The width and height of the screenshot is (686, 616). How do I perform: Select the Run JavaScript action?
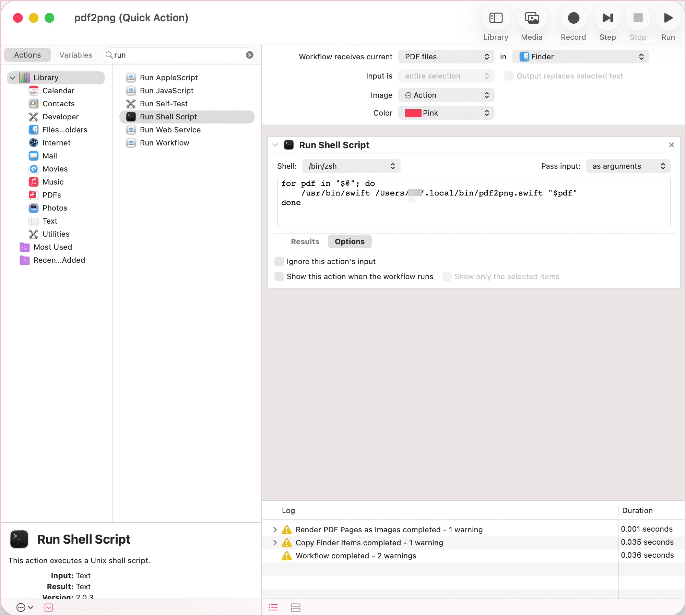tap(167, 91)
